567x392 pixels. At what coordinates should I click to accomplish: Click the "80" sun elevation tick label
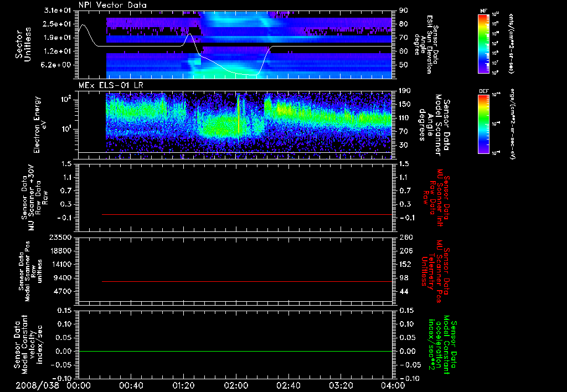click(403, 24)
